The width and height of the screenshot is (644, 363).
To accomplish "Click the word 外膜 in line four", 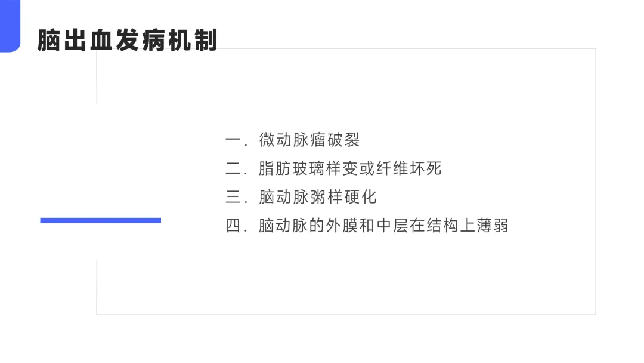I will coord(342,225).
